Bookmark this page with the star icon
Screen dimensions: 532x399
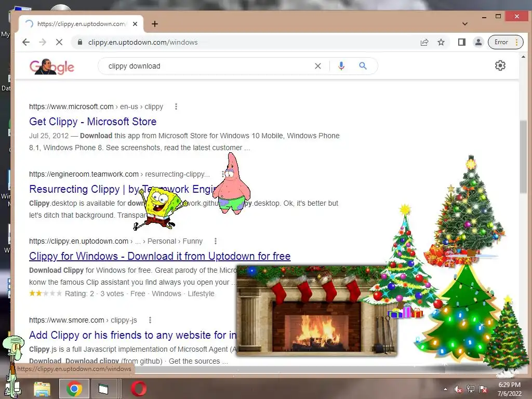[441, 42]
